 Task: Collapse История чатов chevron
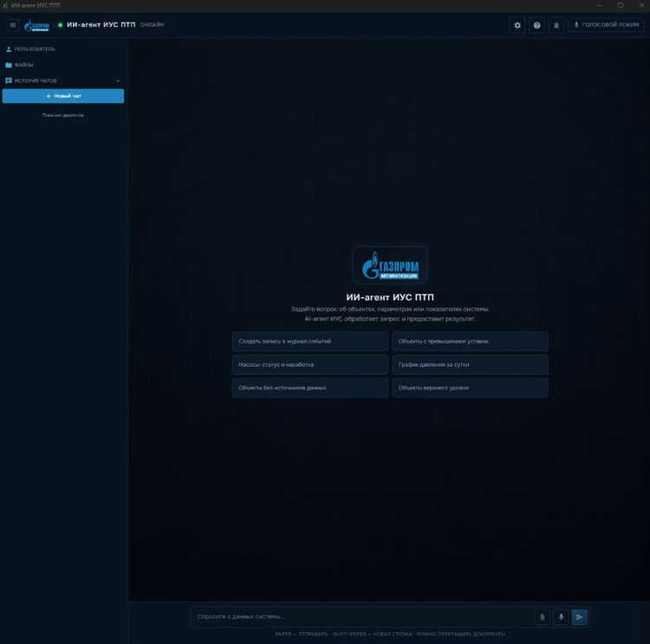(x=118, y=81)
